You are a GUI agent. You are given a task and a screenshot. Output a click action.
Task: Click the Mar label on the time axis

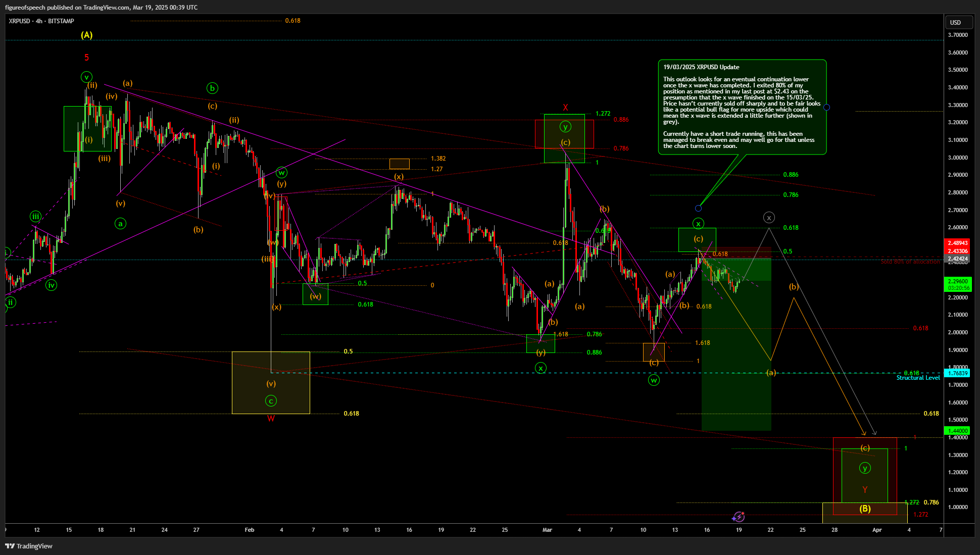pos(547,530)
